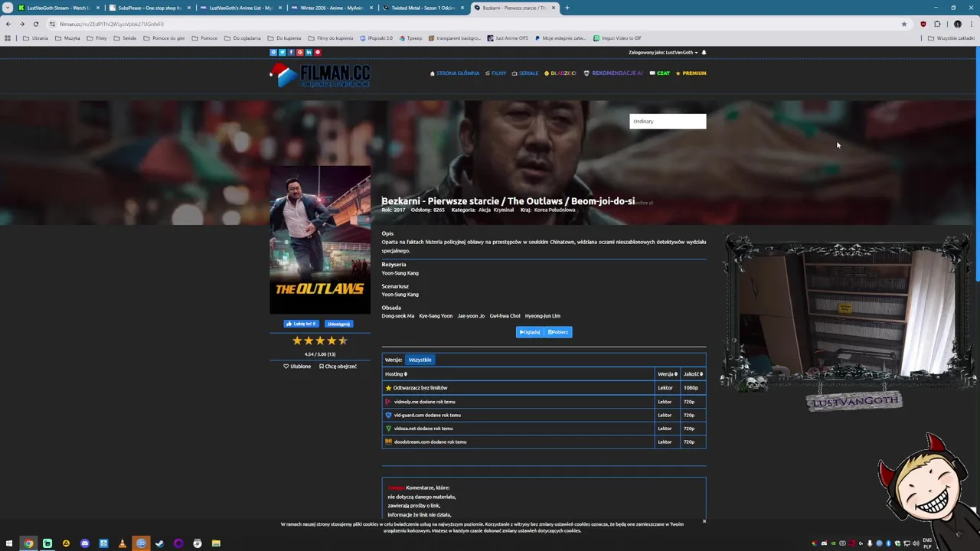
Task: Open File Explorer from the taskbar
Action: (216, 543)
